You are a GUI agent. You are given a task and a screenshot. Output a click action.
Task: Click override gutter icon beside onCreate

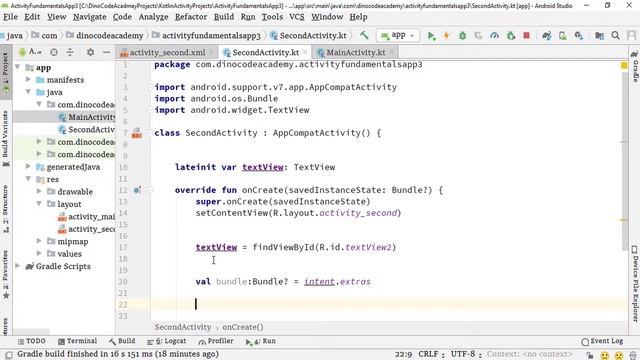point(137,190)
